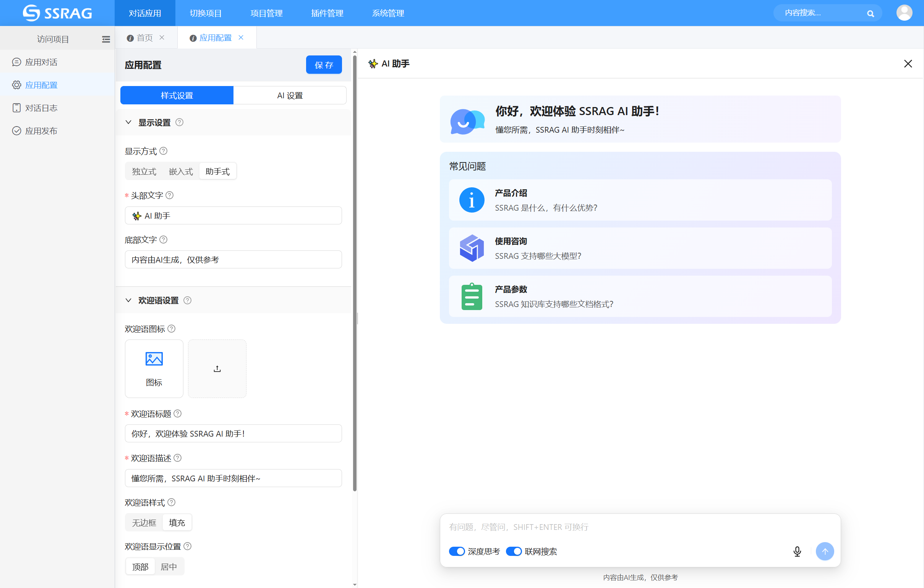Toggle the 深度思考 switch
Screen dimensions: 924x588
tap(457, 552)
